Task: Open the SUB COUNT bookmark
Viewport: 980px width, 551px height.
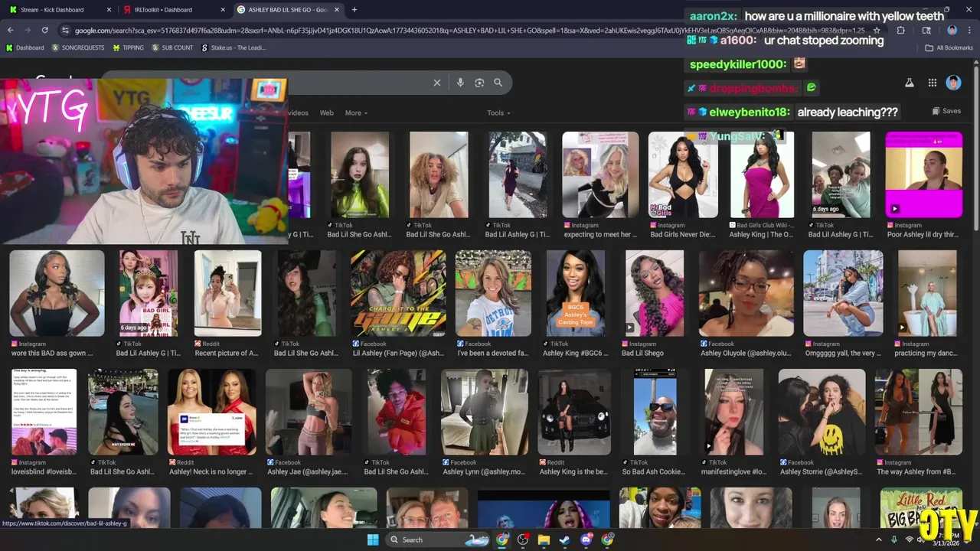Action: coord(172,47)
